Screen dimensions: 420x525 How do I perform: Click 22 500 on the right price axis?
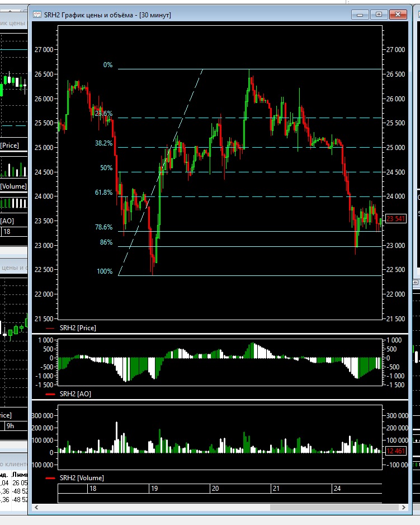(x=395, y=270)
